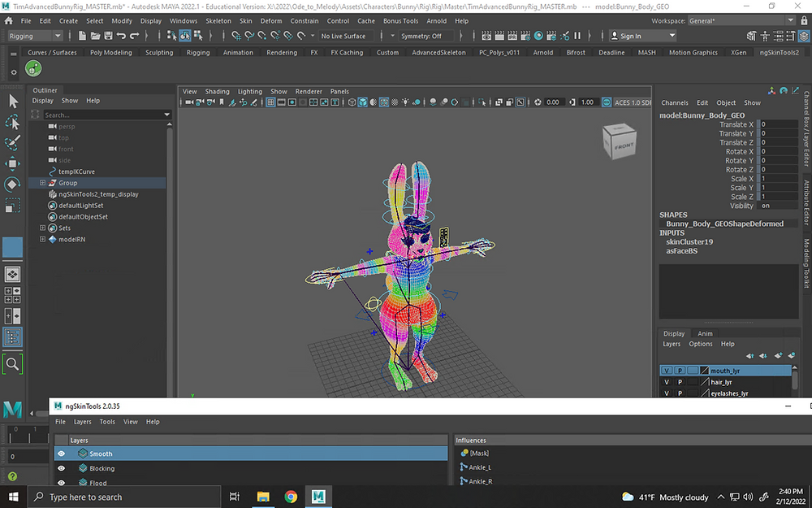This screenshot has width=812, height=508.
Task: Expand the modelRN node in Outliner
Action: tap(42, 239)
